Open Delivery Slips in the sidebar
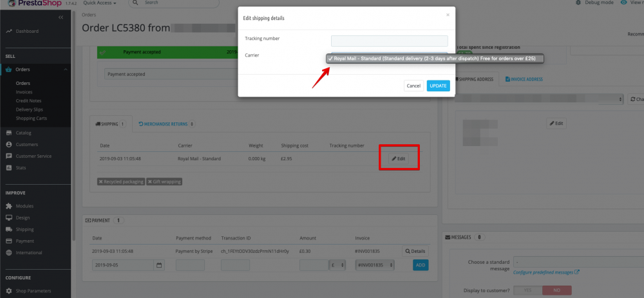Viewport: 644px width, 298px height. (x=30, y=109)
